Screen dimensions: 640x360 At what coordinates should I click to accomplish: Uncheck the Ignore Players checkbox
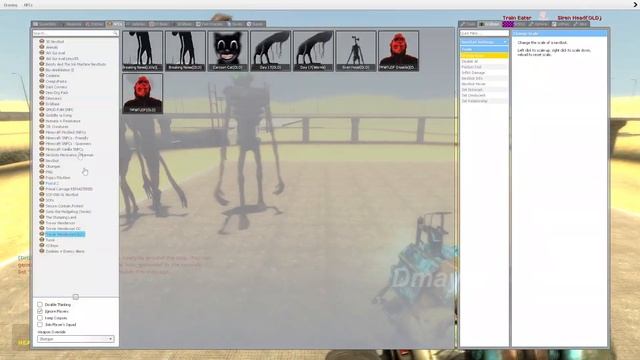40,311
